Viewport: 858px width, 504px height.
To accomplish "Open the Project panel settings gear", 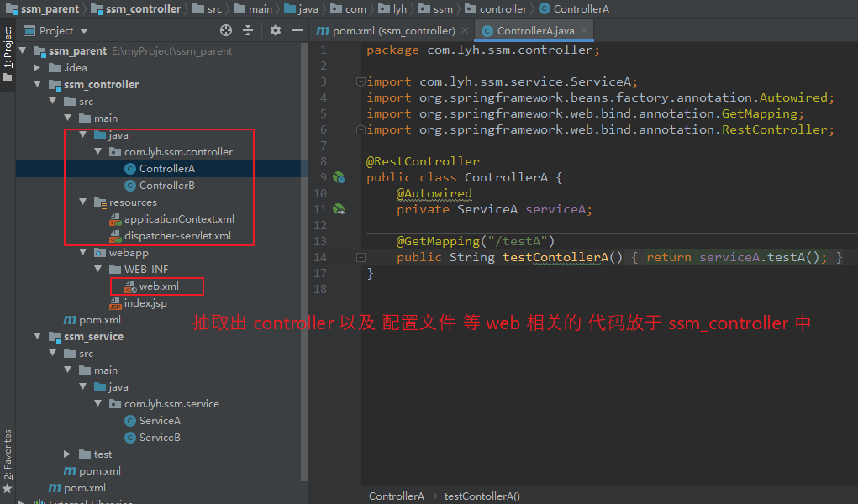I will 276,30.
